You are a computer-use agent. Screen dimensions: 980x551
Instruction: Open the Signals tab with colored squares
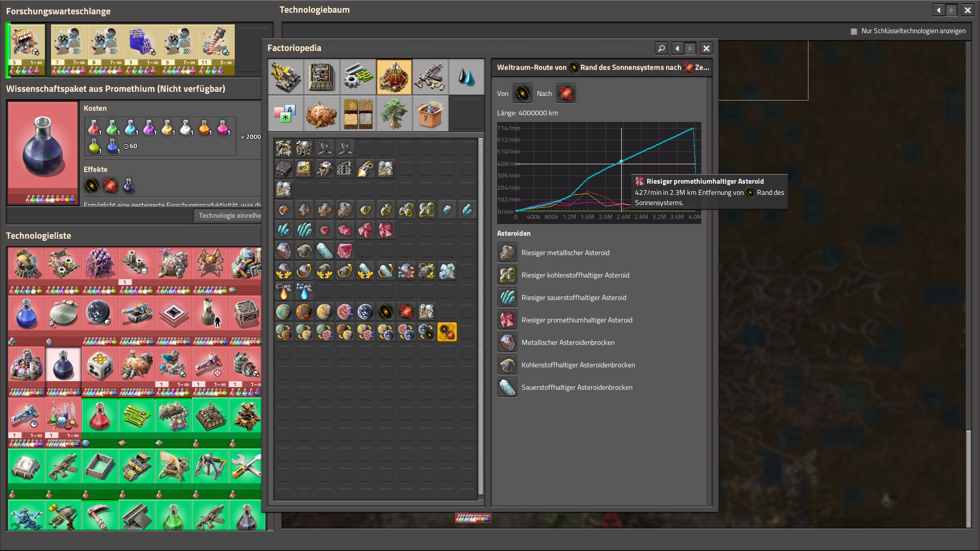(285, 113)
